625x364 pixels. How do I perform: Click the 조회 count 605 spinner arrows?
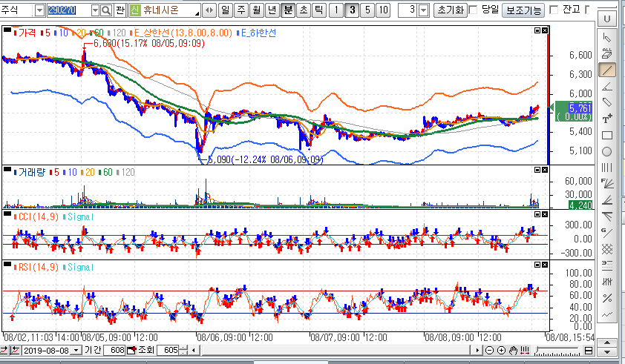click(183, 351)
